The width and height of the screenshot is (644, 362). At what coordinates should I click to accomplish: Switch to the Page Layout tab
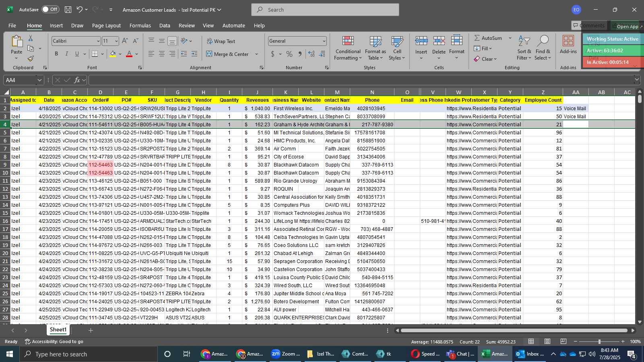106,25
